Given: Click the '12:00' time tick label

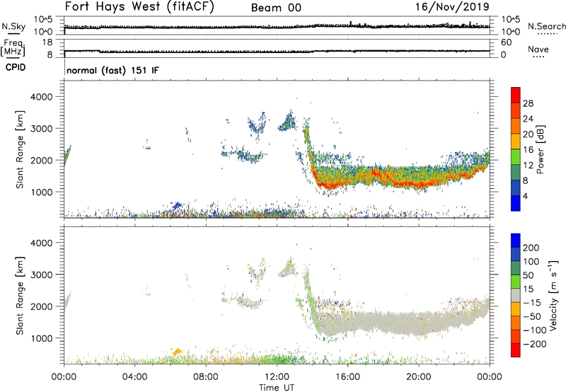Looking at the screenshot, I should 277,377.
